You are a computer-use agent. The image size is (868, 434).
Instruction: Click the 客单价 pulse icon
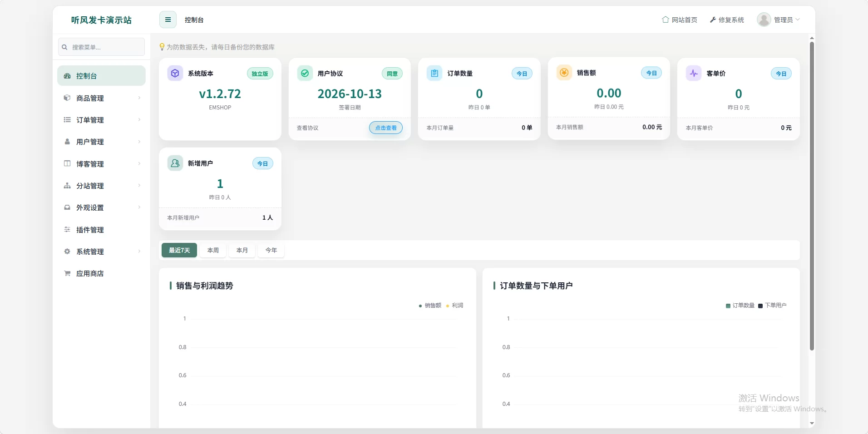coord(694,73)
